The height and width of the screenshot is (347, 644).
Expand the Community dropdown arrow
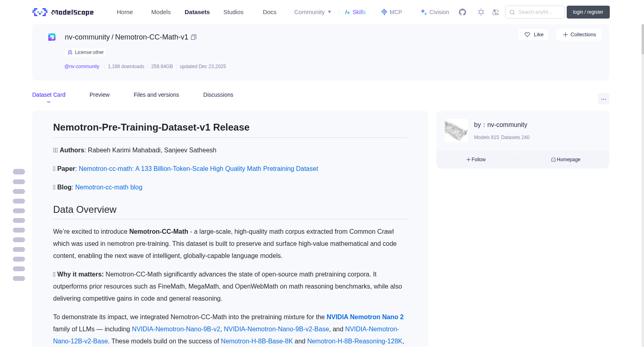click(x=330, y=12)
